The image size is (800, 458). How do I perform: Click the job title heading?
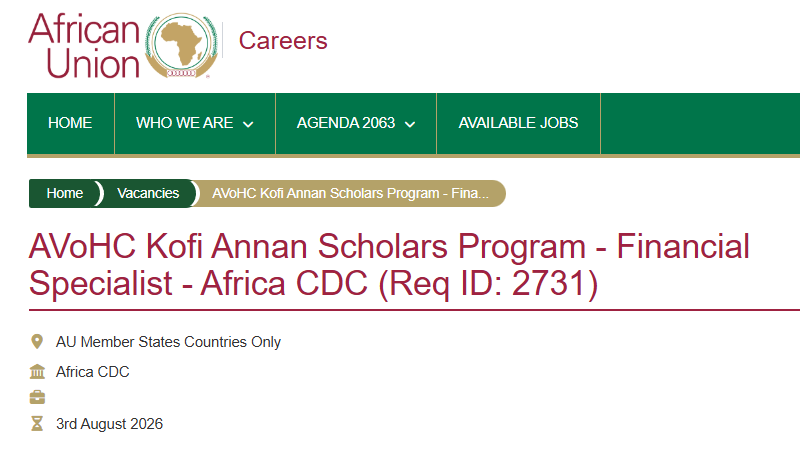click(x=389, y=265)
